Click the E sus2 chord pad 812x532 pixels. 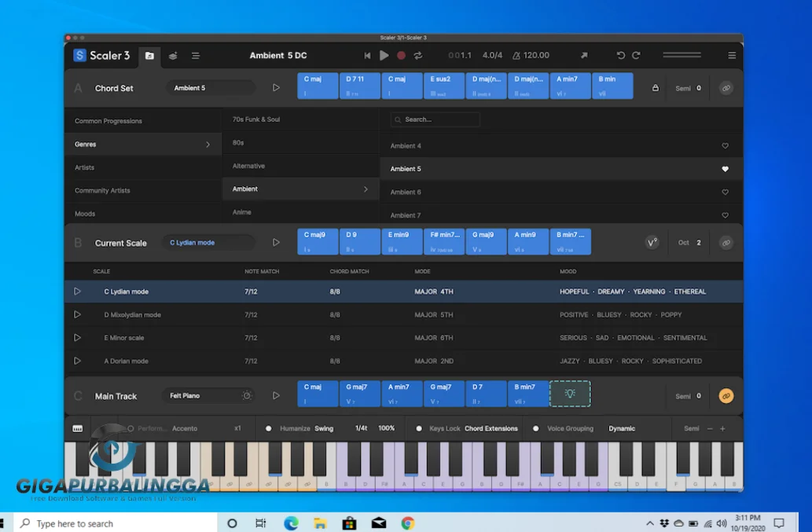pos(444,86)
